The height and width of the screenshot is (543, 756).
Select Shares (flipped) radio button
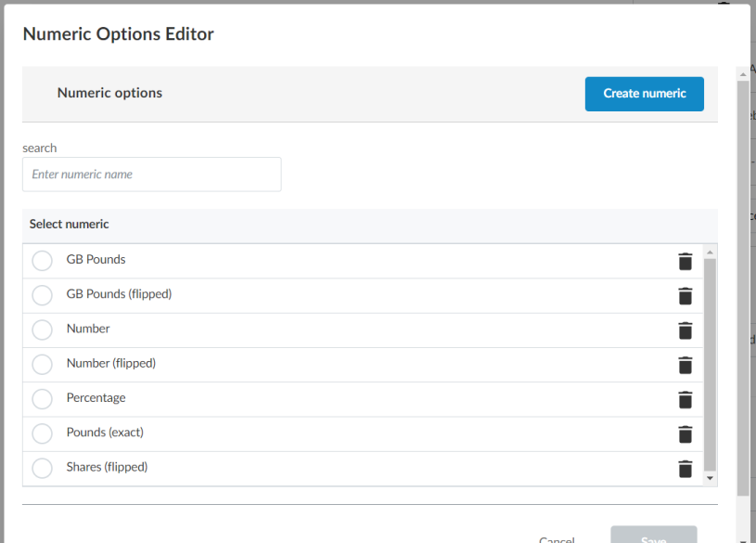[42, 468]
